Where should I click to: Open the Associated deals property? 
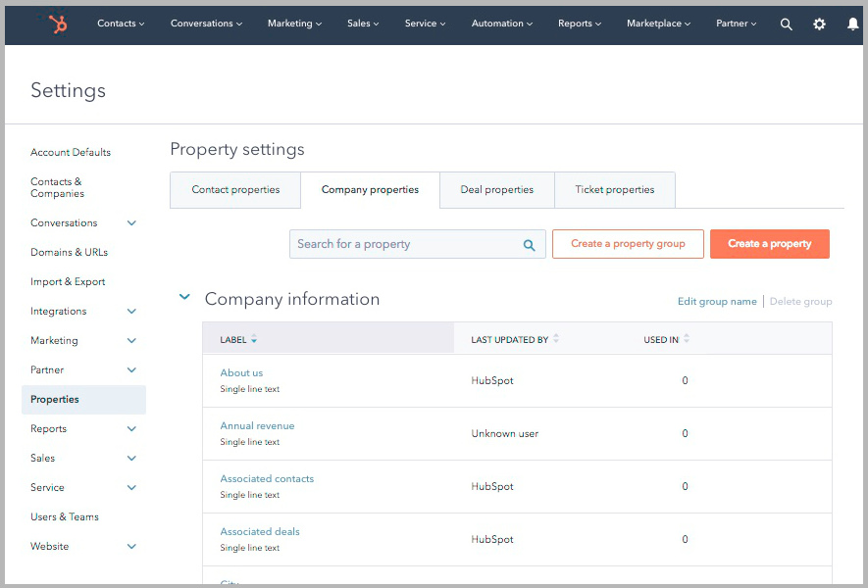click(260, 531)
